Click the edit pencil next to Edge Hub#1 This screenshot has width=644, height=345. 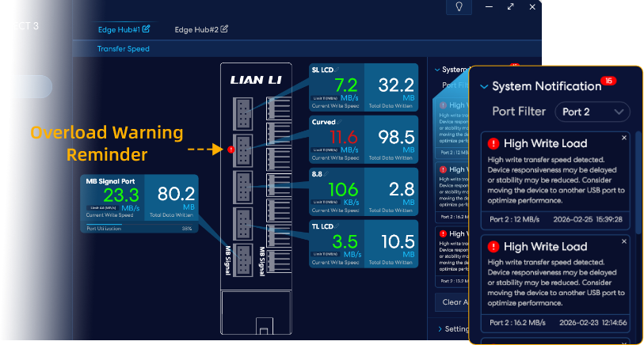[x=147, y=29]
